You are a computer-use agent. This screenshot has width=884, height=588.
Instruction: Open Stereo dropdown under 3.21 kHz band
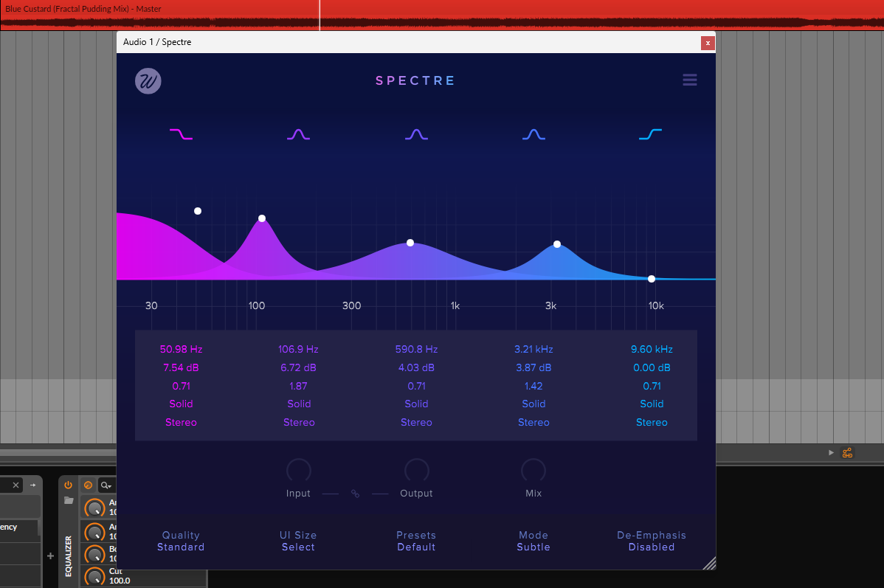[533, 422]
